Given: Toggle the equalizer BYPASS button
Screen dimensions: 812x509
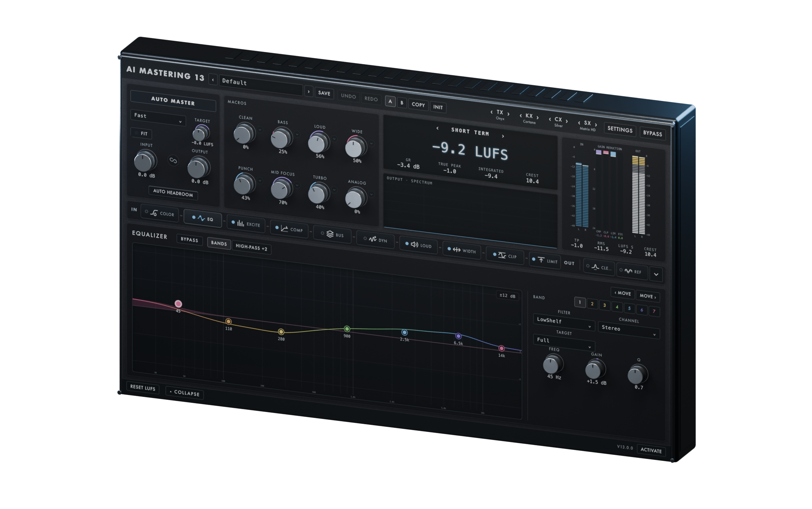Looking at the screenshot, I should tap(189, 239).
